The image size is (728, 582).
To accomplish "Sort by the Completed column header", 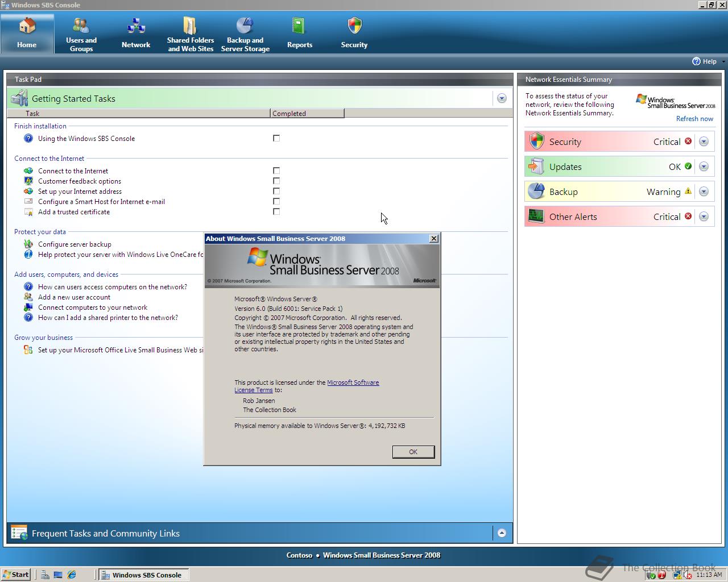I will 307,113.
